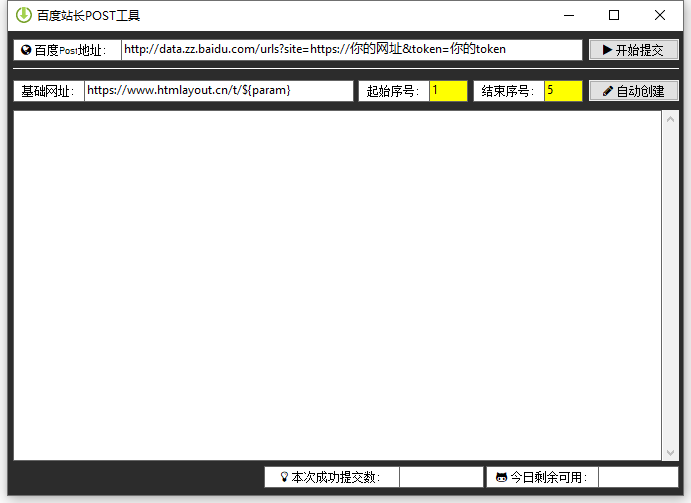The width and height of the screenshot is (691, 503).
Task: Start submission with 开始提交 button
Action: (634, 50)
